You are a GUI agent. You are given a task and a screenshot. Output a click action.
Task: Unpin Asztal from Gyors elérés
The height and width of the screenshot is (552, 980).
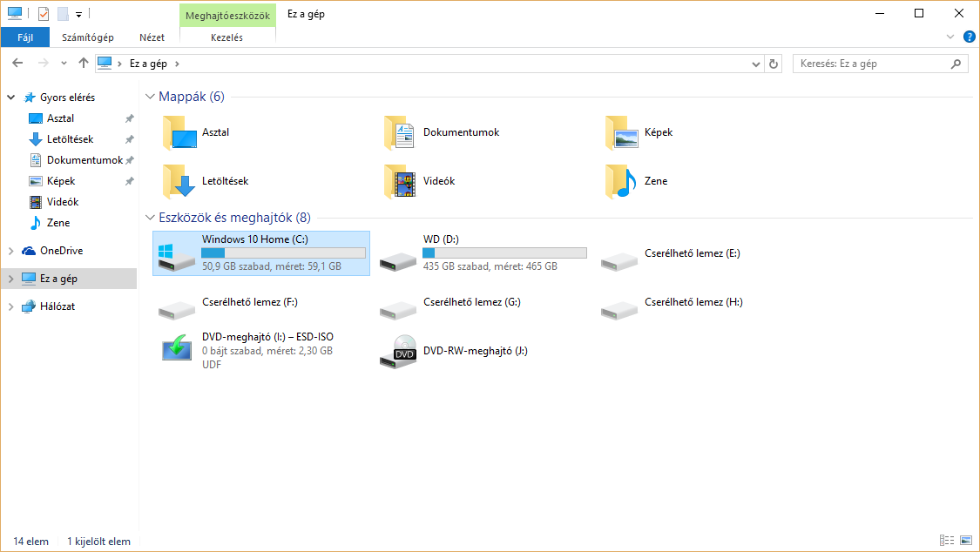(x=130, y=118)
